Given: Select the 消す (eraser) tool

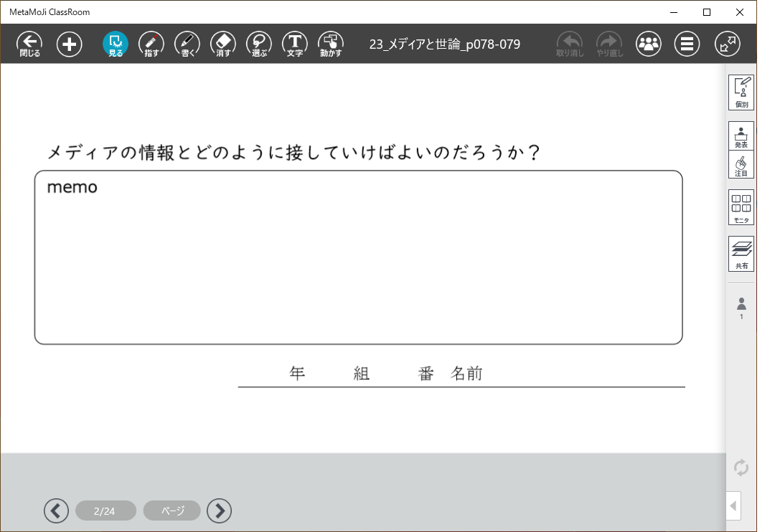Looking at the screenshot, I should point(223,44).
